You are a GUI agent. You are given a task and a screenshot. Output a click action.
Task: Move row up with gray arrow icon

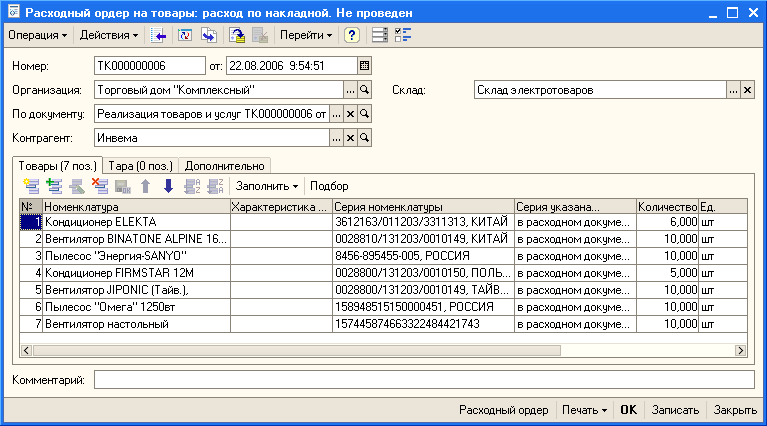145,186
